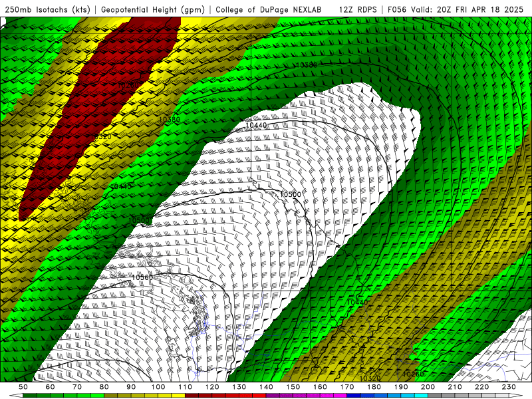The height and width of the screenshot is (399, 532).
Task: Click the 140 knot label on the color scale
Action: click(x=266, y=387)
